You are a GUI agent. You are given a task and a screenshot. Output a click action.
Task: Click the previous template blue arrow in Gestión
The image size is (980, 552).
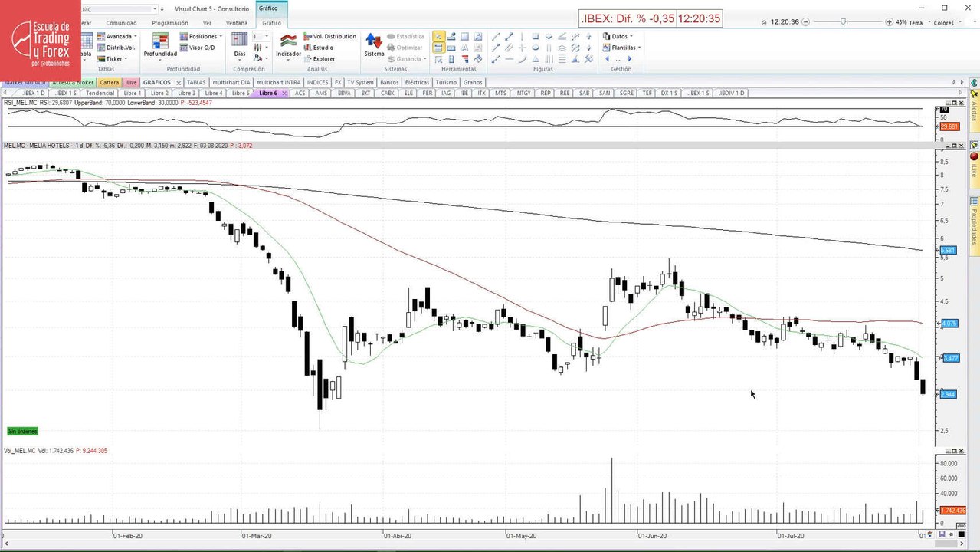[x=607, y=59]
